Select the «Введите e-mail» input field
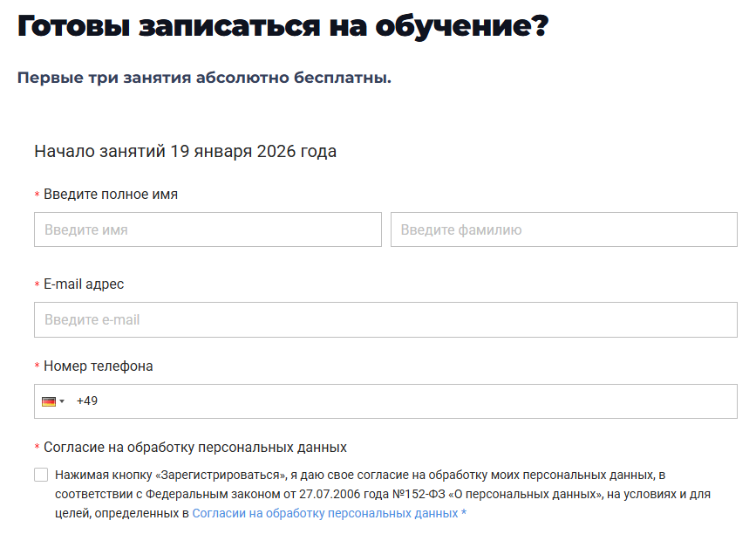 (385, 320)
